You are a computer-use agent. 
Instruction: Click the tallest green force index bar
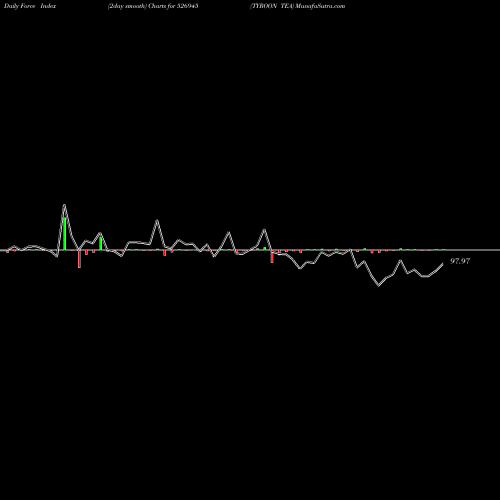pos(65,234)
